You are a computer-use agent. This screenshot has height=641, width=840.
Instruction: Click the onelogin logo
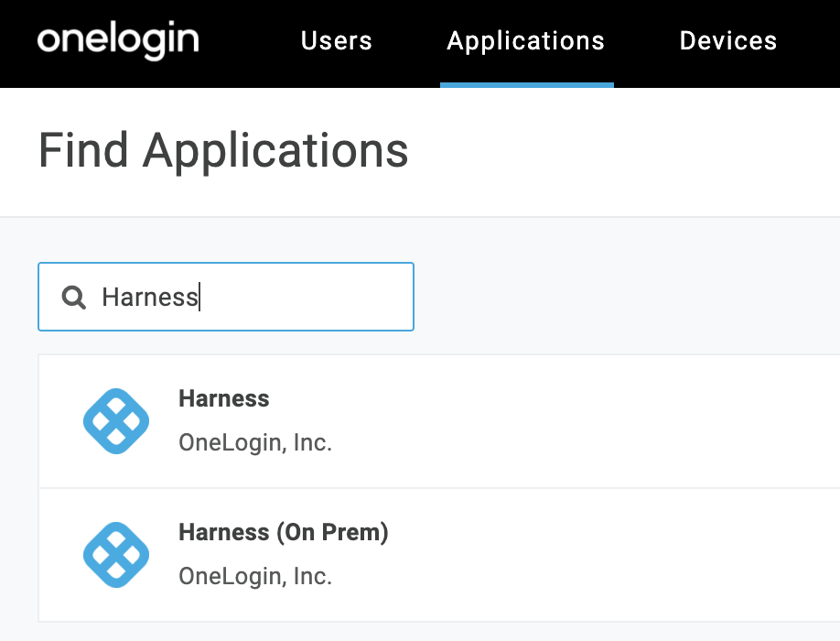118,41
